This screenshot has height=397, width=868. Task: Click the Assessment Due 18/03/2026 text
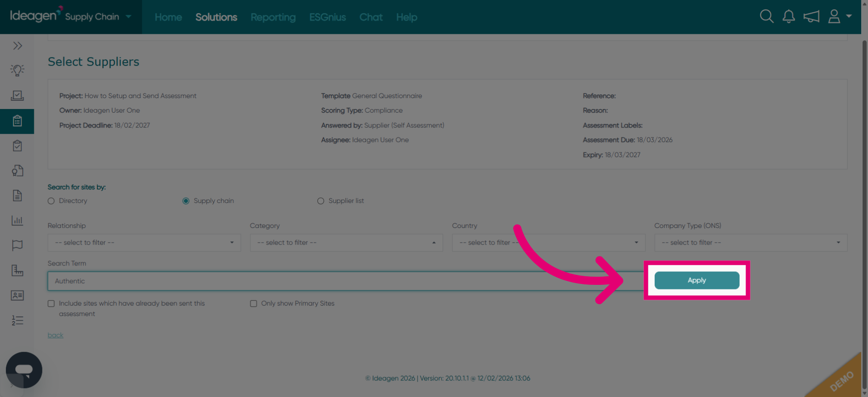pos(627,140)
